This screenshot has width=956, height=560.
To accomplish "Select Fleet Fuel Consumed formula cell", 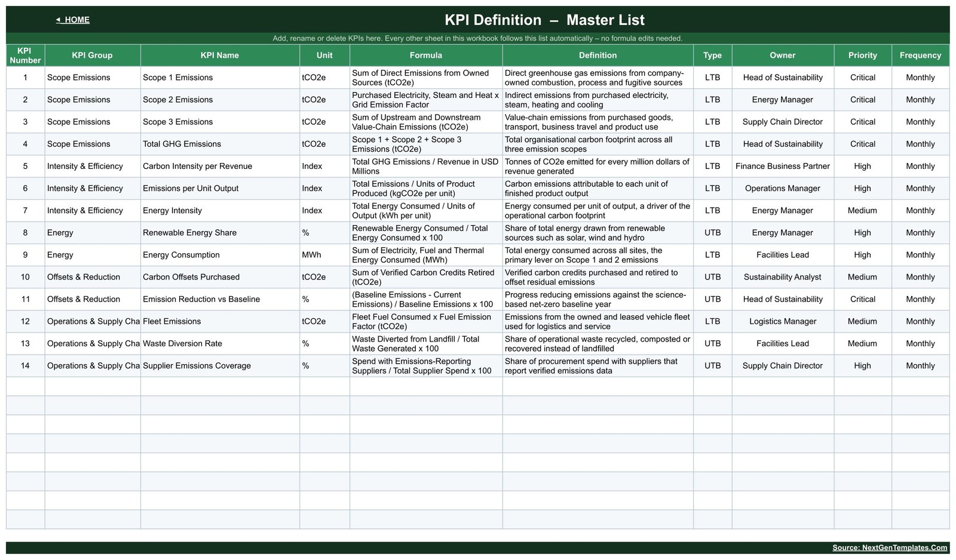I will (426, 321).
